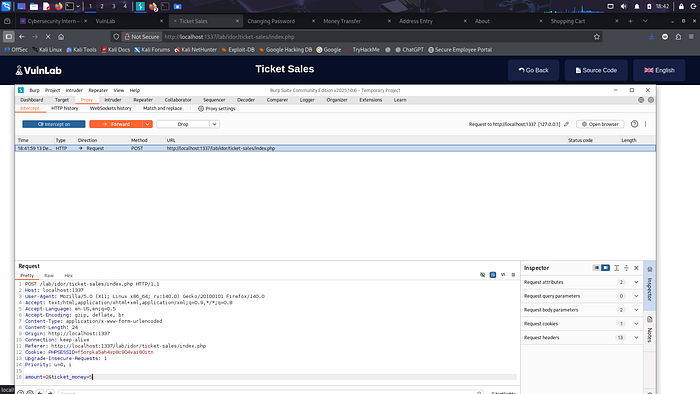Click the Open browser button
The height and width of the screenshot is (394, 700).
(x=600, y=124)
